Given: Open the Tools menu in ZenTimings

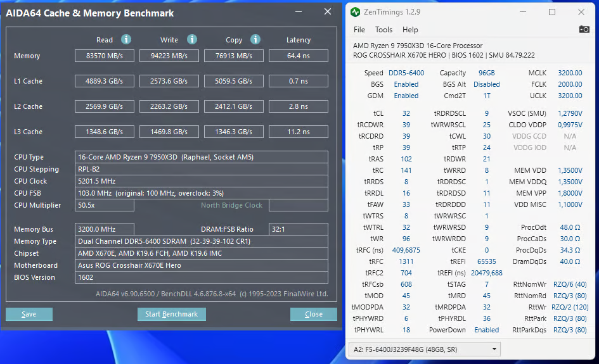Looking at the screenshot, I should coord(383,30).
